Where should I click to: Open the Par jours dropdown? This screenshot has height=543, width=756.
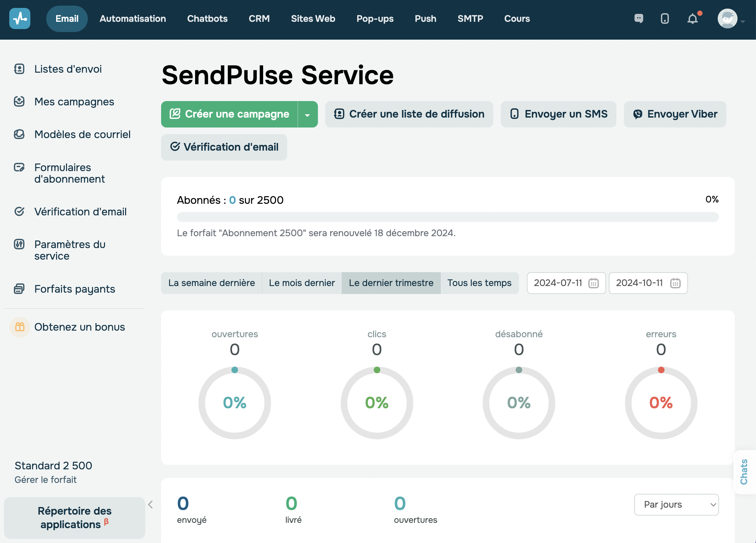(676, 504)
